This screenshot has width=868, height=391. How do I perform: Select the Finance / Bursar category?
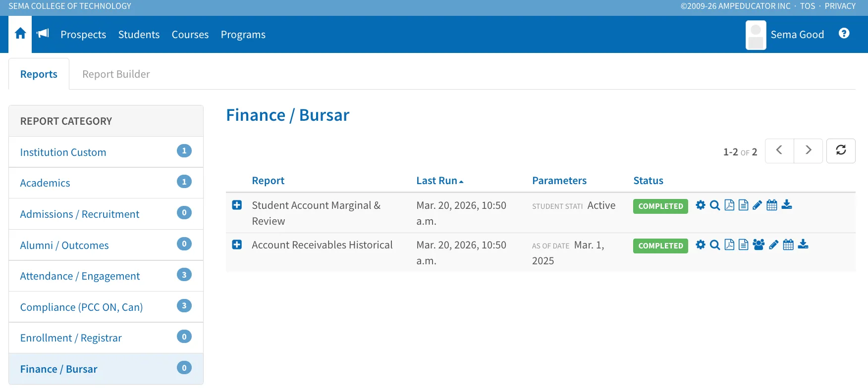point(106,369)
